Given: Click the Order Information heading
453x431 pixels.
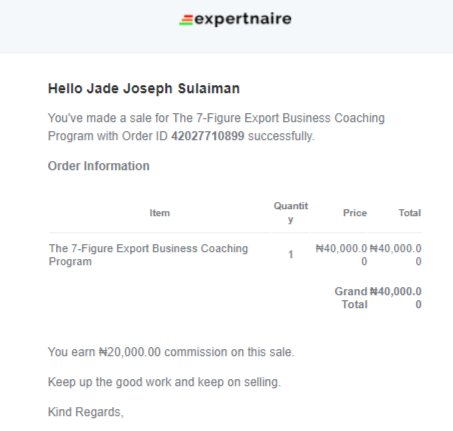Looking at the screenshot, I should [x=99, y=166].
